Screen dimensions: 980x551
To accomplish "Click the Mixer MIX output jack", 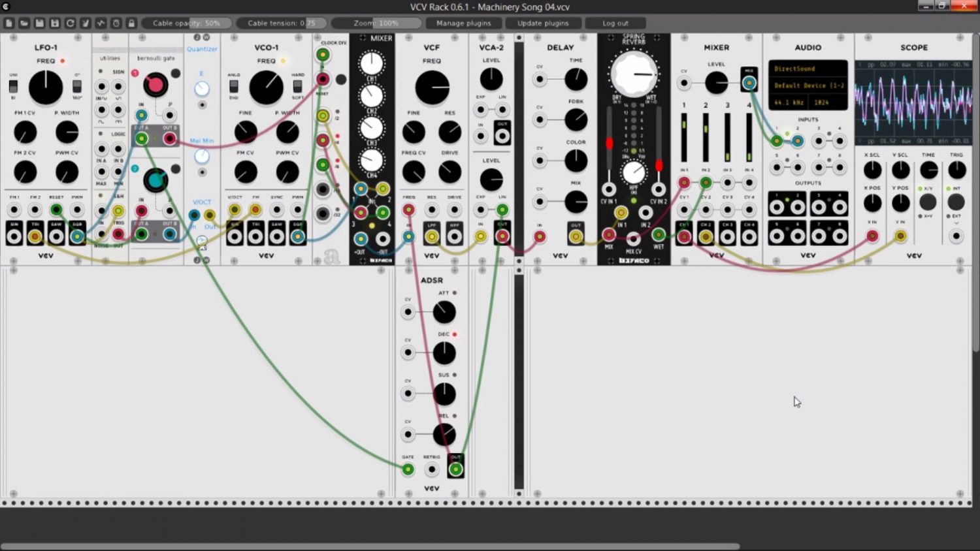I will [x=749, y=82].
